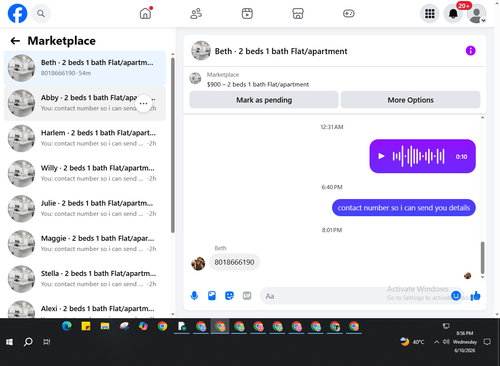Open File Explorer from taskbar

[105, 326]
